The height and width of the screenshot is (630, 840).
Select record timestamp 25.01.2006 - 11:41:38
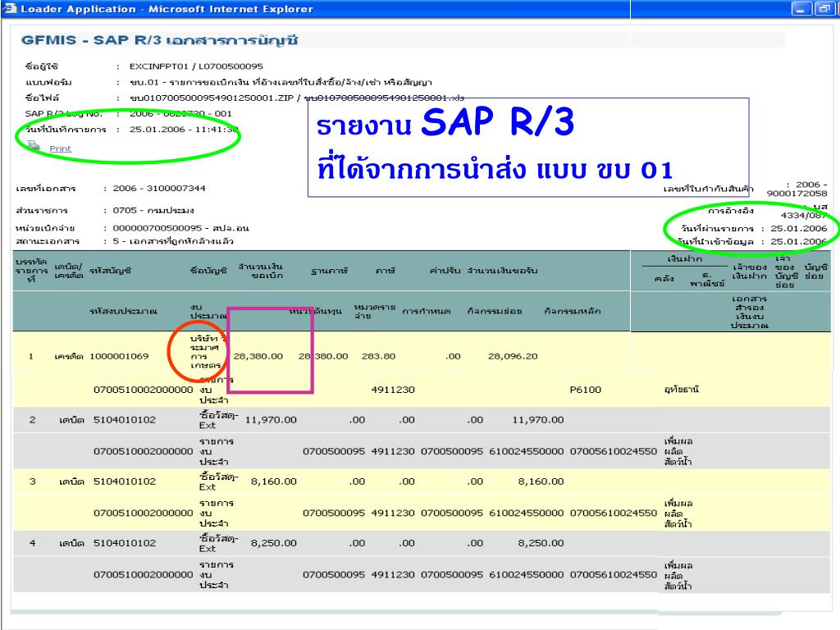(184, 129)
